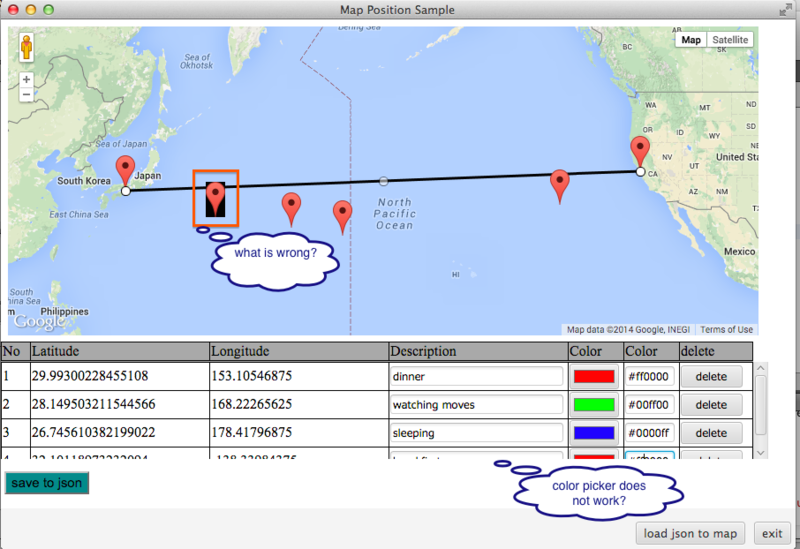Click load json to map button
The image size is (800, 549).
690,534
